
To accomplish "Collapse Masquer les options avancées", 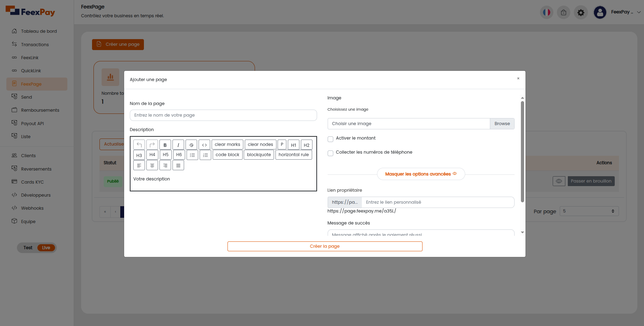I will point(421,174).
